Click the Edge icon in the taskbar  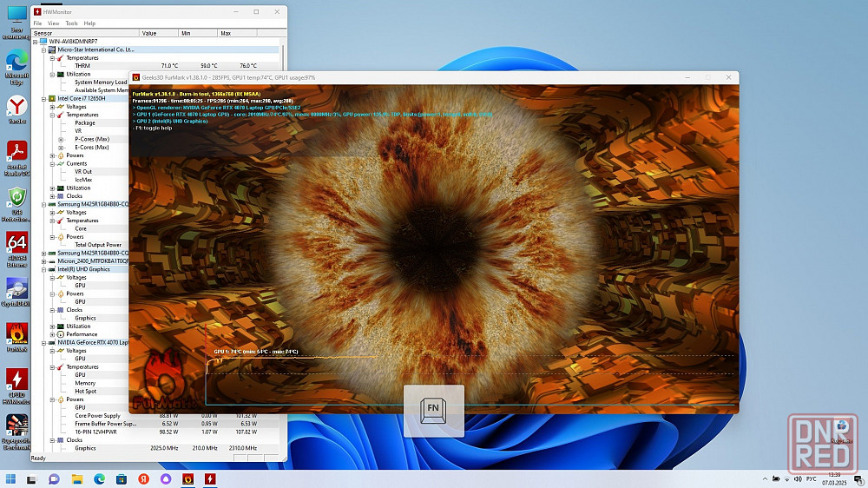click(99, 479)
